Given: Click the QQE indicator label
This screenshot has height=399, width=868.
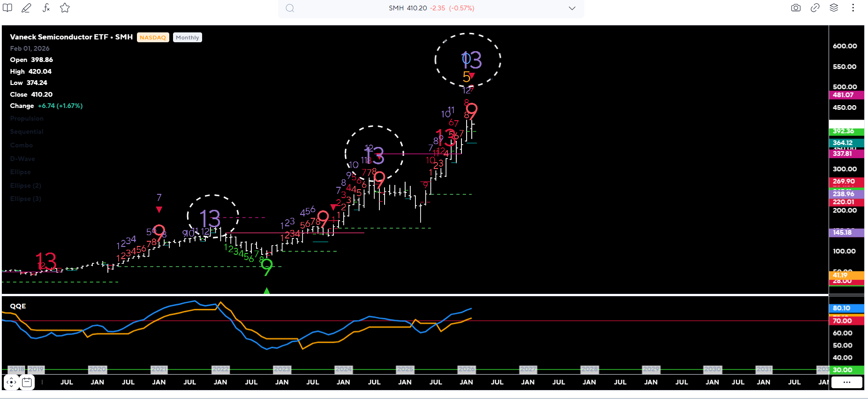Looking at the screenshot, I should click(x=18, y=306).
